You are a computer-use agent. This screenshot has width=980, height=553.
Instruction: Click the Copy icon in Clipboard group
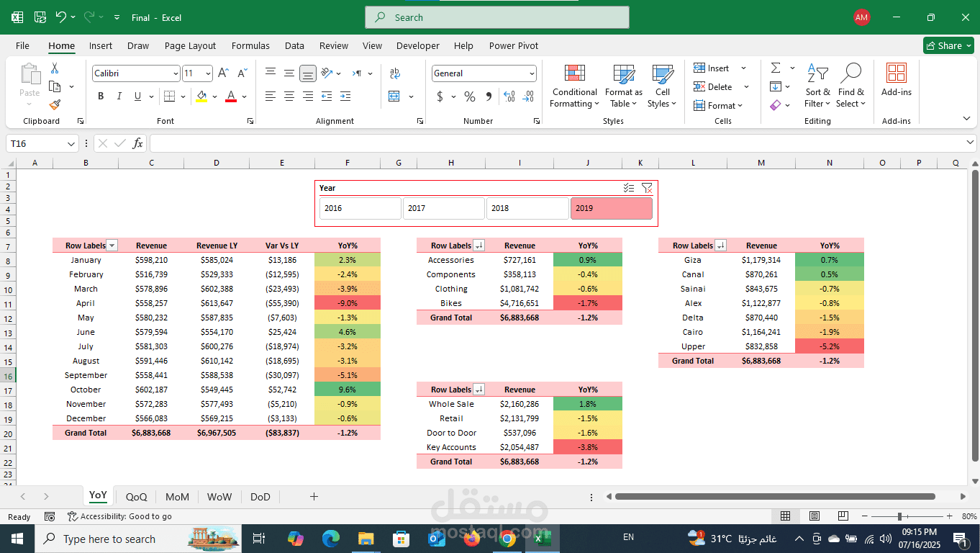click(x=55, y=86)
